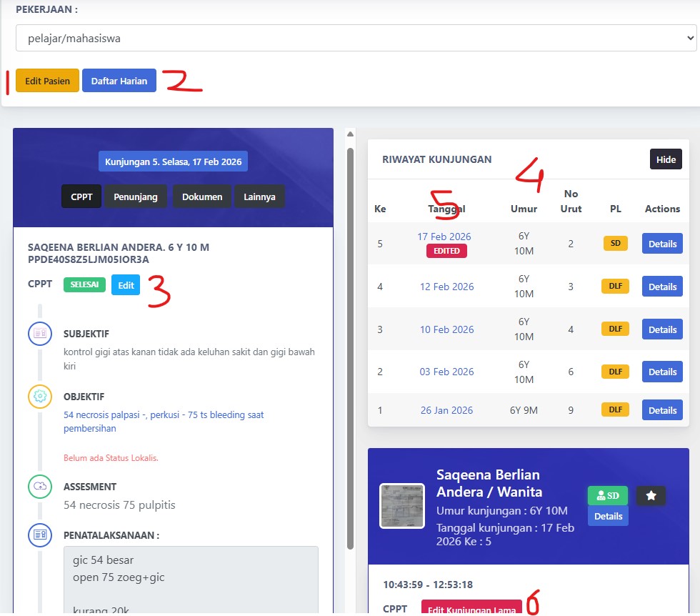This screenshot has height=616, width=700.
Task: View Details for visit 26 Jan 2026
Action: (662, 410)
